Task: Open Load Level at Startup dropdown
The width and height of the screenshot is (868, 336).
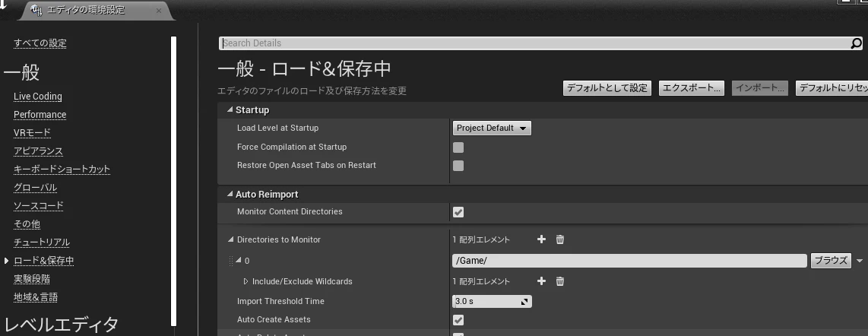Action: [x=492, y=128]
